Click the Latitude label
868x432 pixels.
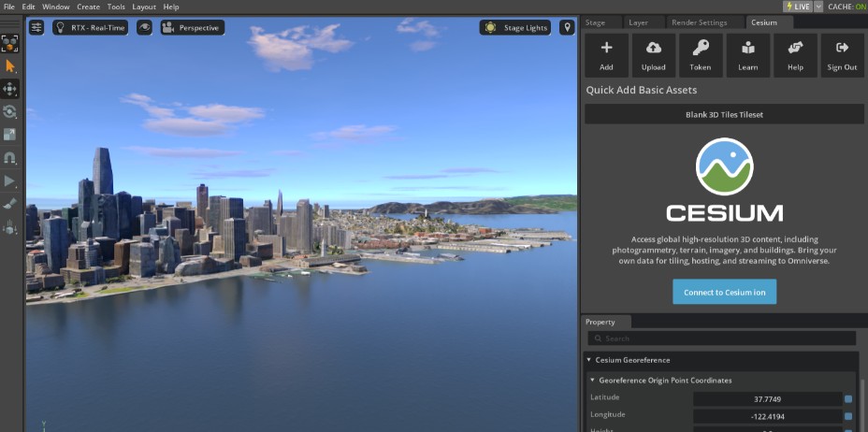604,397
